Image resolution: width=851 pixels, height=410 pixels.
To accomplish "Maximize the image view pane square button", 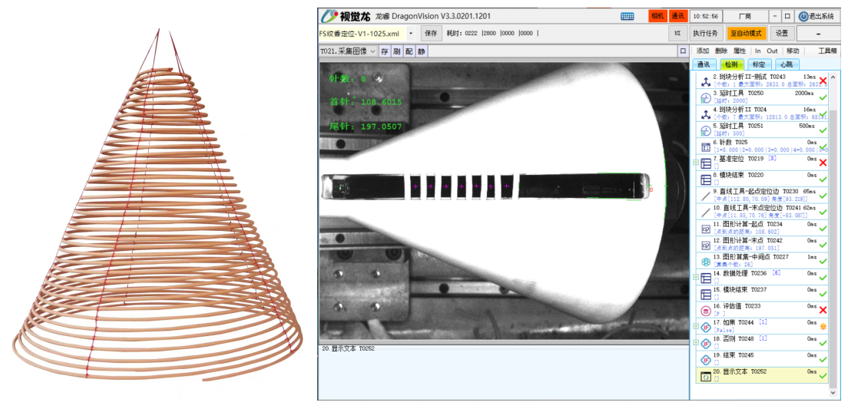I will coord(683,51).
